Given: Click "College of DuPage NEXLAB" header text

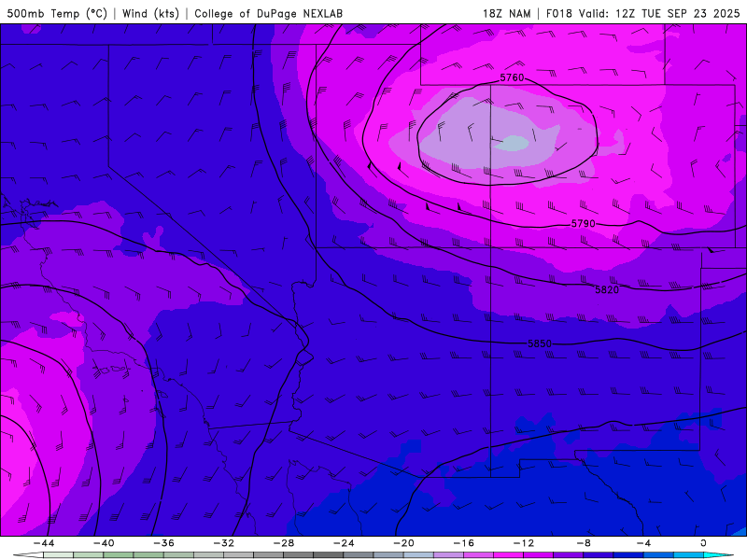Looking at the screenshot, I should [x=268, y=13].
